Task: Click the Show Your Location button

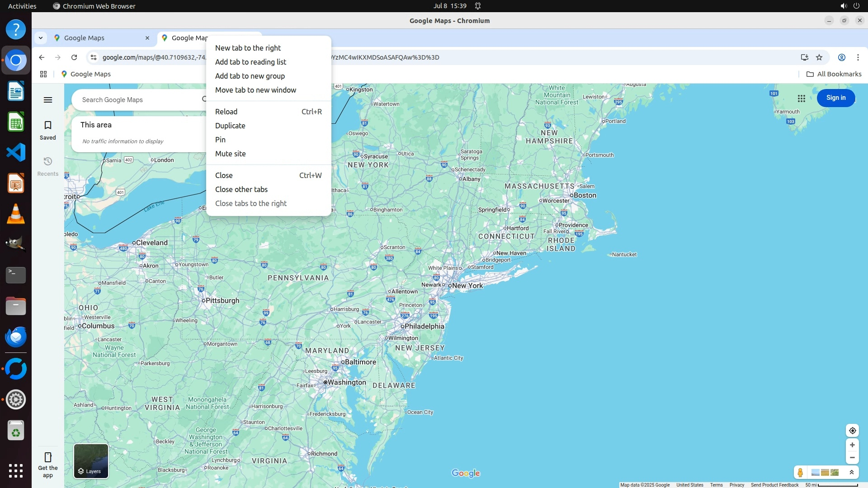Action: click(x=852, y=431)
